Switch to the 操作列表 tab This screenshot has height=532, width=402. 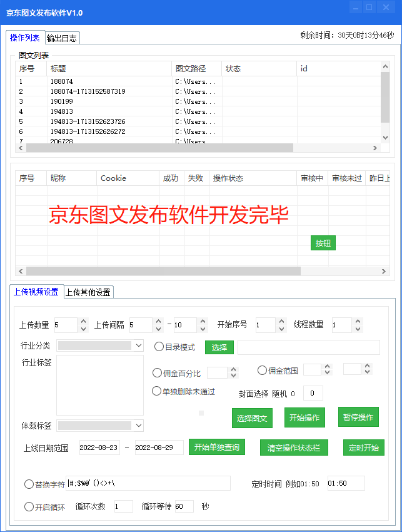click(x=25, y=38)
